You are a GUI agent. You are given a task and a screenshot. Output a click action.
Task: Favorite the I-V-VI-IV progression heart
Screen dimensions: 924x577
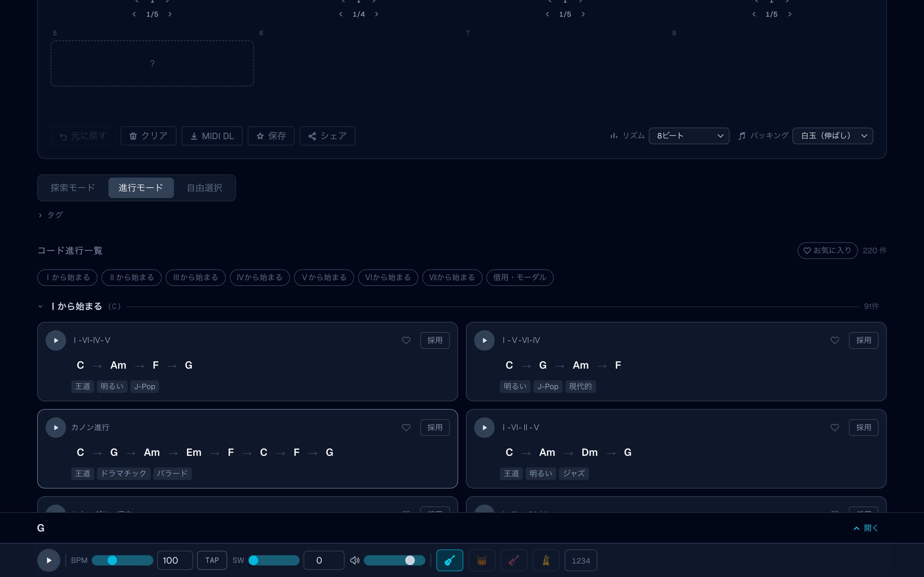[835, 340]
